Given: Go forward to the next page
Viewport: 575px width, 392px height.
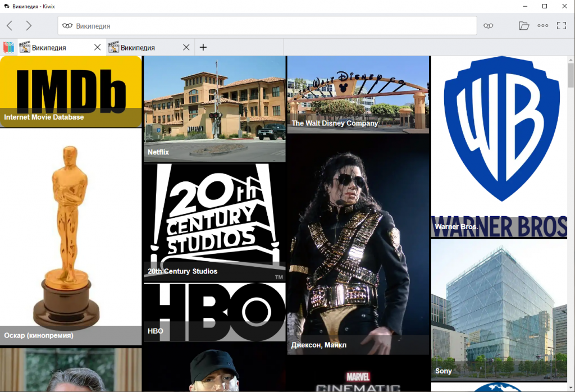Looking at the screenshot, I should (29, 25).
